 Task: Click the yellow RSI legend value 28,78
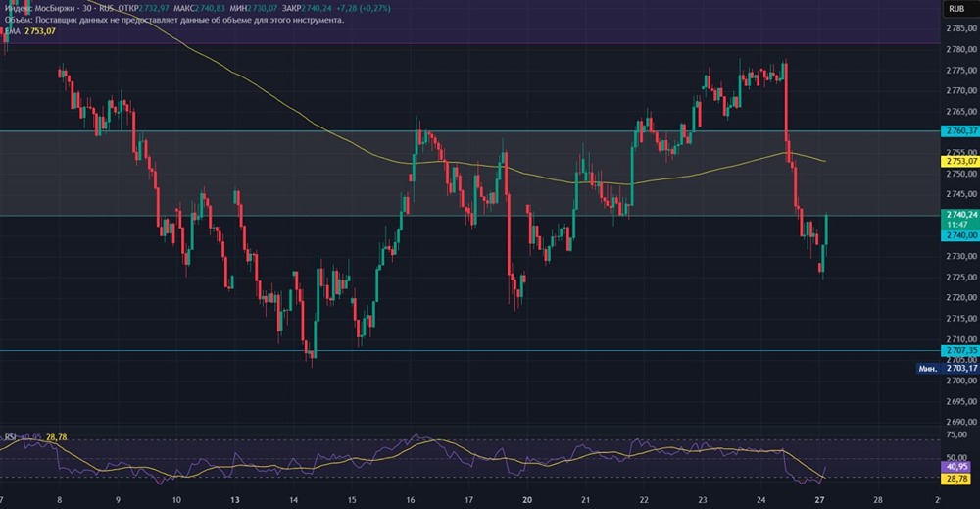point(56,437)
